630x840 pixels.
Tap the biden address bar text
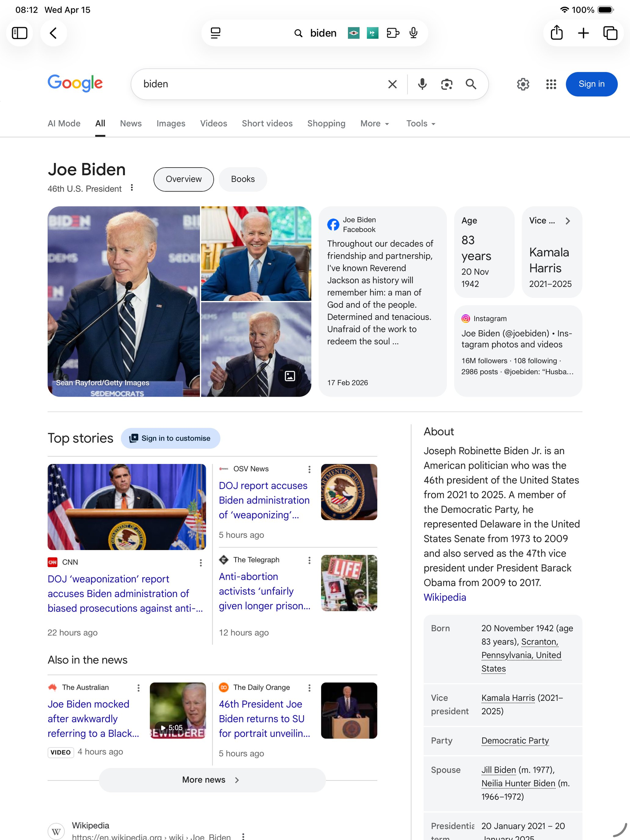pyautogui.click(x=323, y=33)
